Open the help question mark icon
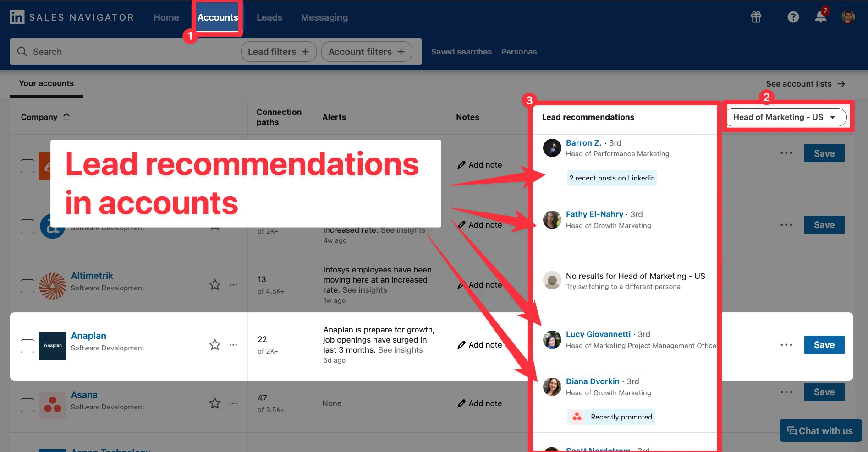 pos(793,17)
